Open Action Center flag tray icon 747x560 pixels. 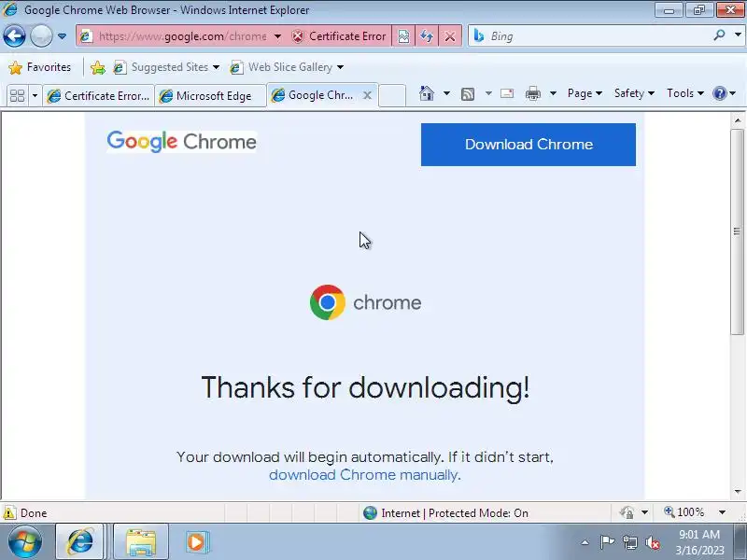click(x=607, y=542)
